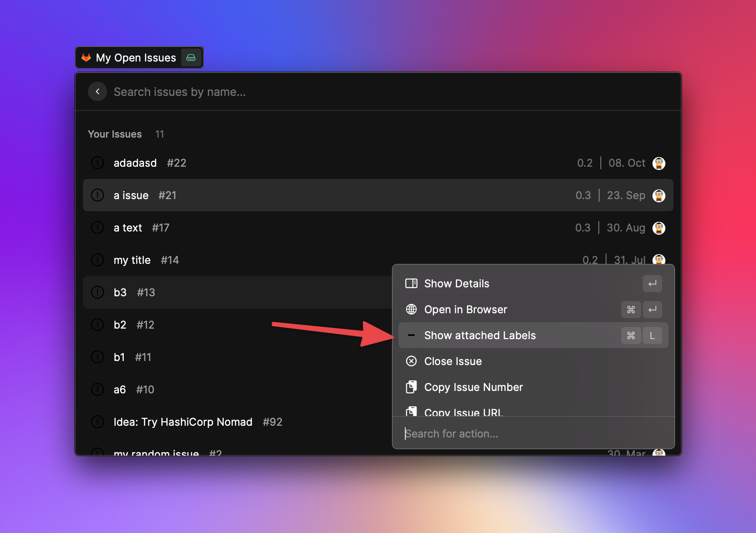Screen dimensions: 756x533
Task: Click issue number #92
Action: (273, 422)
